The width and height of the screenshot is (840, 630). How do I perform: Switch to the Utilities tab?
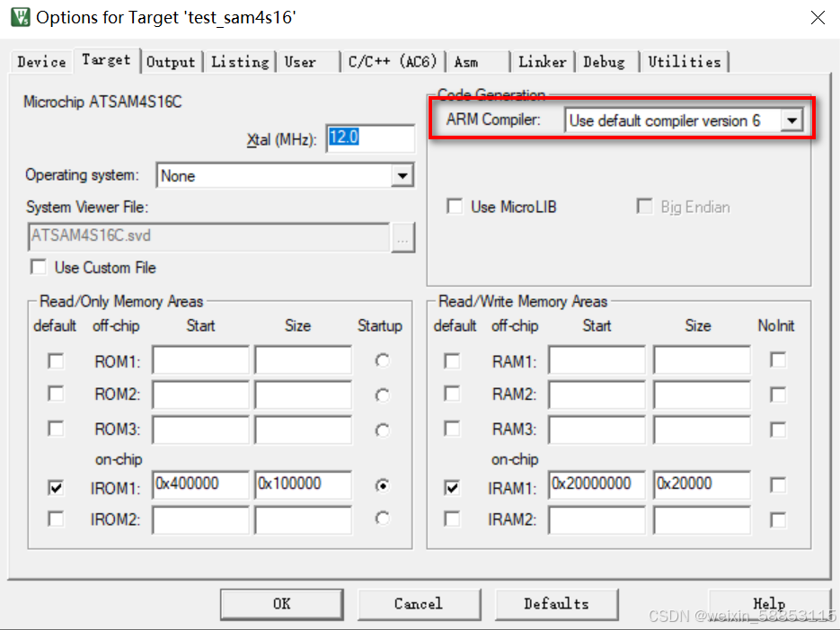[684, 62]
